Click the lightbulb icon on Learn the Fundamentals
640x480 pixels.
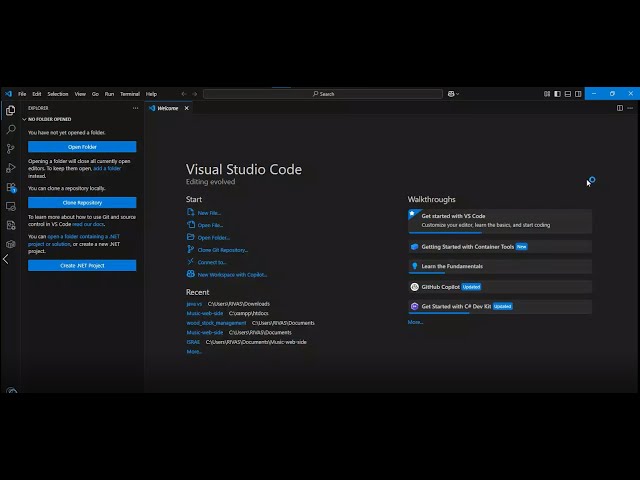coord(414,266)
